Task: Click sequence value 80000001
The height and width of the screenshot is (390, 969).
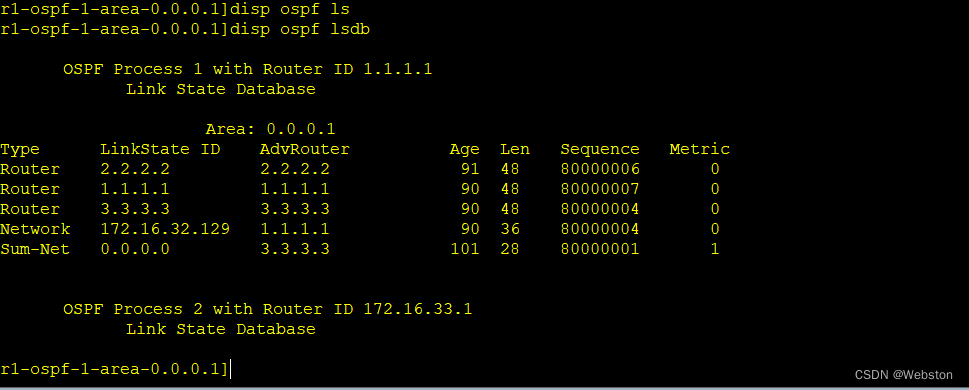Action: tap(600, 249)
